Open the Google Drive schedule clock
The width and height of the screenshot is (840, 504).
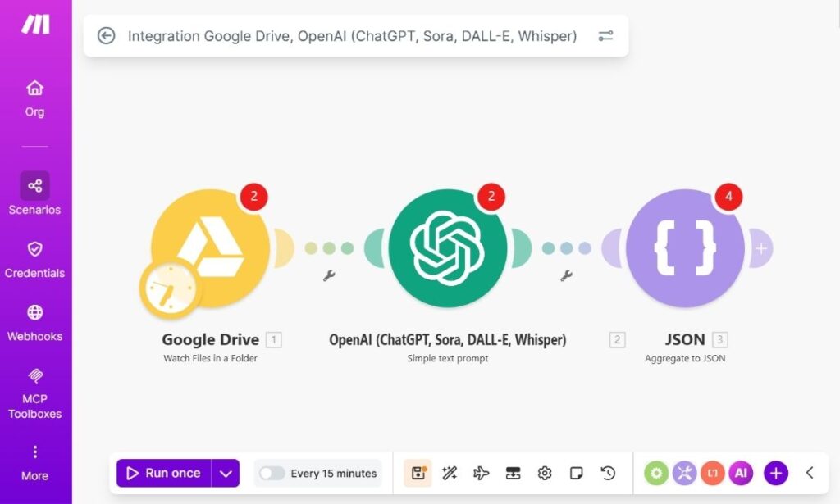171,289
